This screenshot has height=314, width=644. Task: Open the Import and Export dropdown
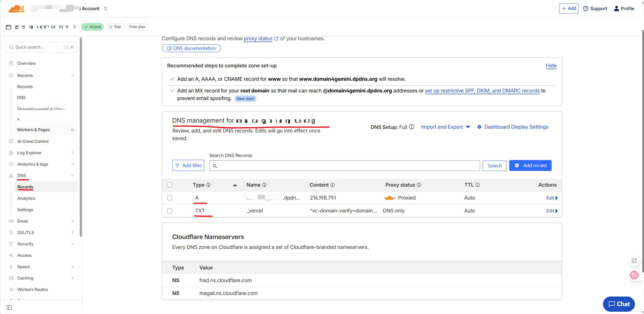445,127
